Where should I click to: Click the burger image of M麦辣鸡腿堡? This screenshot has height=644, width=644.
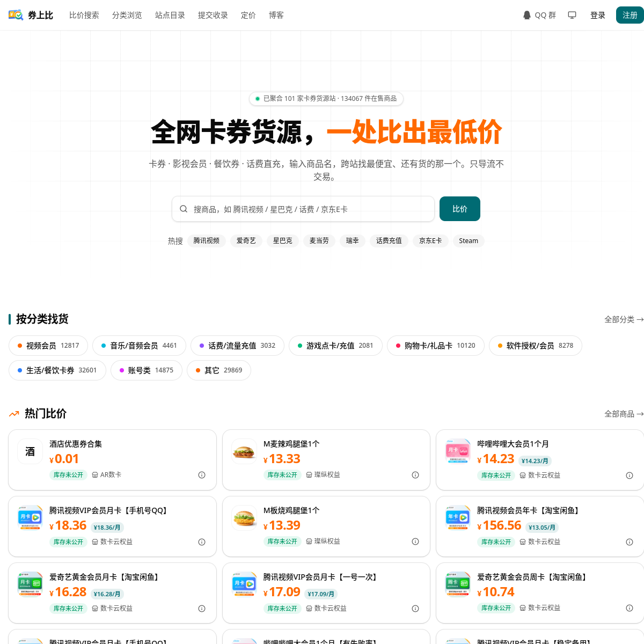tap(244, 451)
